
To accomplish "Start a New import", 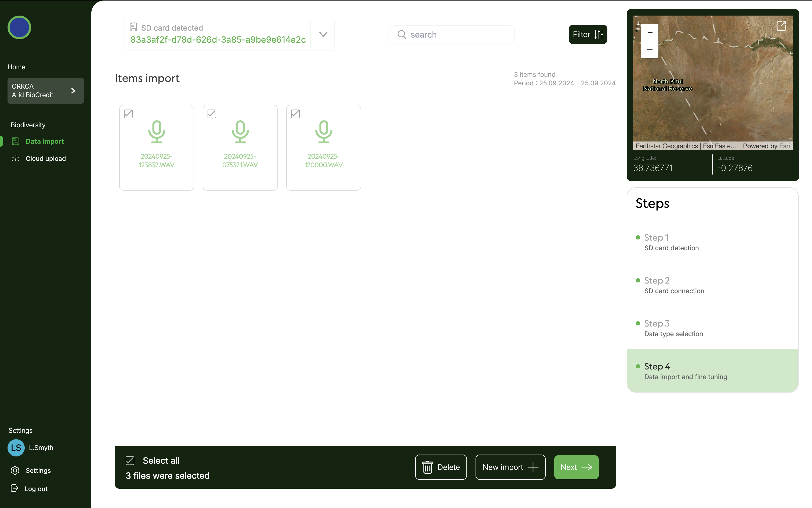I will (510, 467).
